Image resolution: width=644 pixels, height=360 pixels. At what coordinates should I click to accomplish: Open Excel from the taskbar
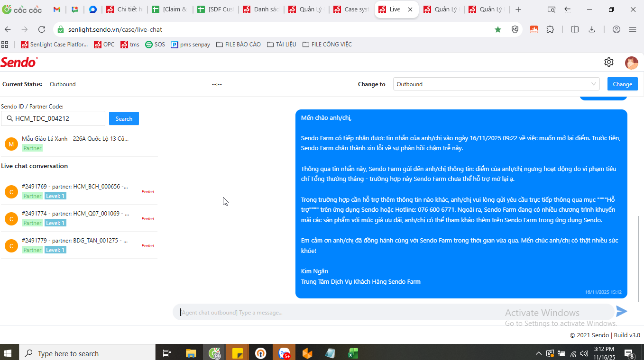pyautogui.click(x=353, y=353)
